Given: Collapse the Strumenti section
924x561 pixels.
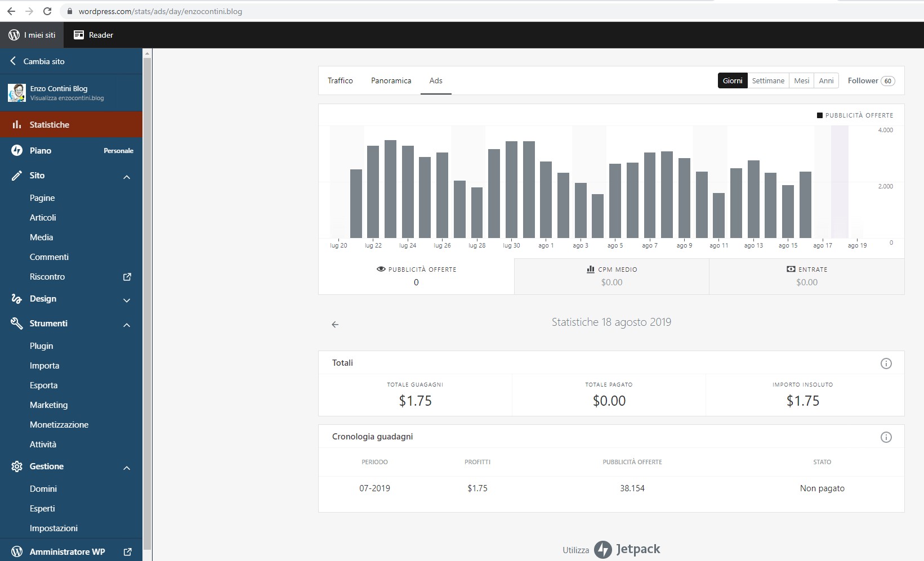Looking at the screenshot, I should coord(127,325).
